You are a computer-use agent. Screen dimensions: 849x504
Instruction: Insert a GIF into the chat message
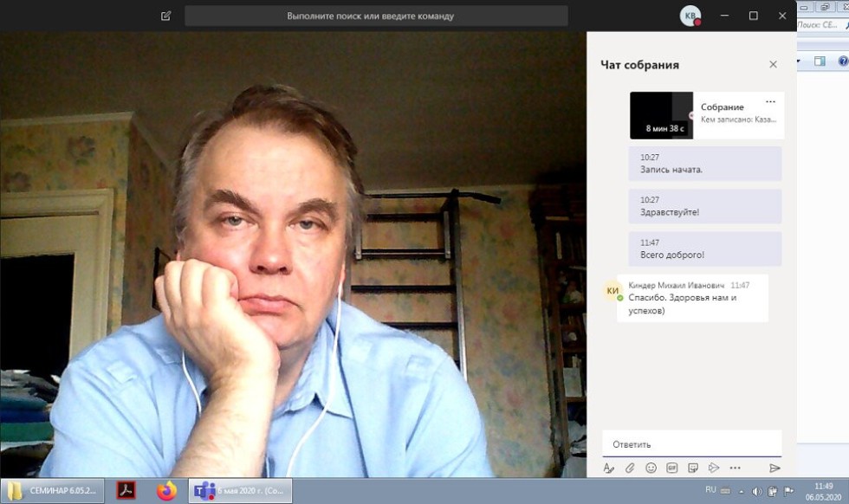point(672,468)
